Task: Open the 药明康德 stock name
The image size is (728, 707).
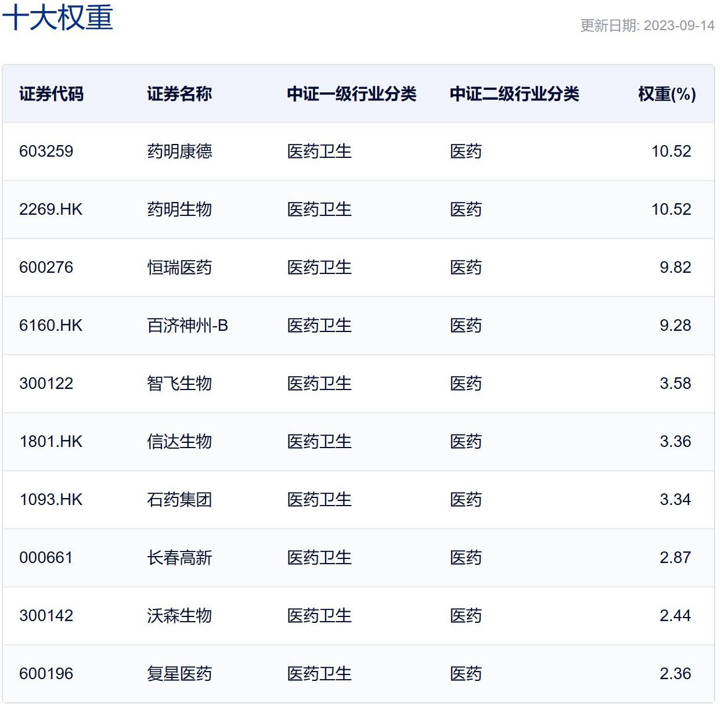Action: coord(179,151)
